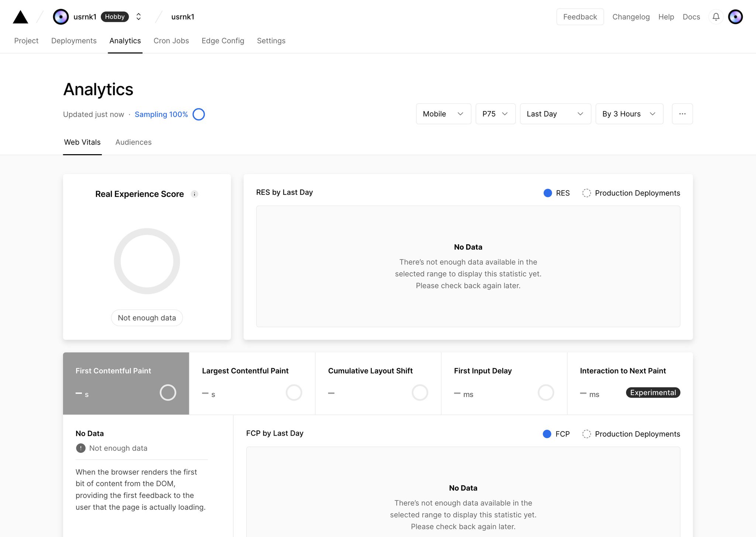Open the Sampling 100% link
Image resolution: width=756 pixels, height=537 pixels.
coord(161,114)
